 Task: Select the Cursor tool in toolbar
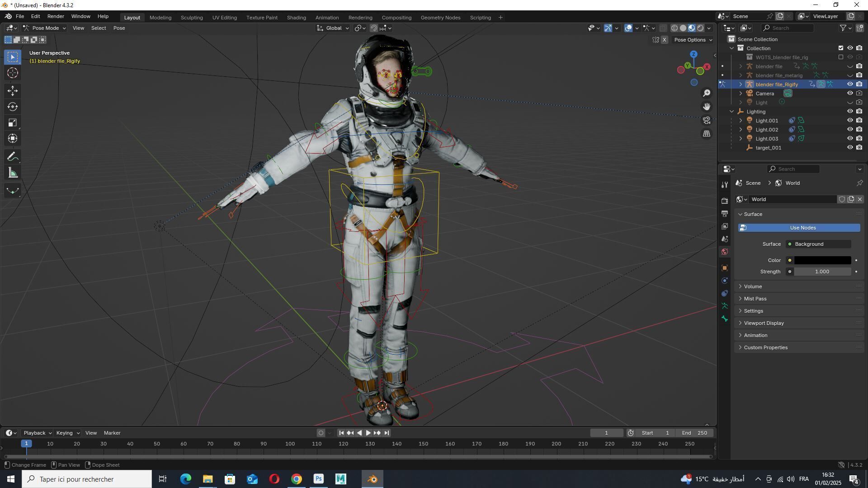(x=13, y=73)
